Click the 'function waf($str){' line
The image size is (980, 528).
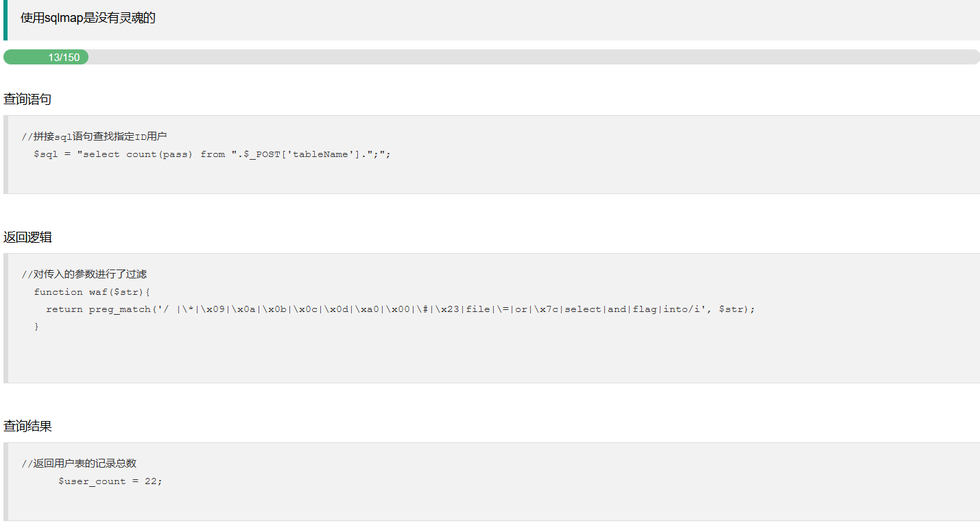tap(92, 292)
